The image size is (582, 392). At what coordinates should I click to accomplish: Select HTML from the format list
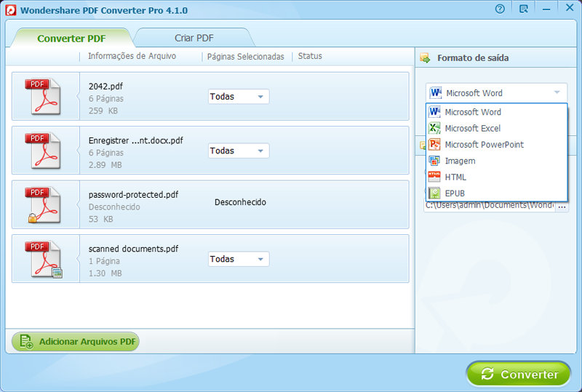click(x=455, y=177)
